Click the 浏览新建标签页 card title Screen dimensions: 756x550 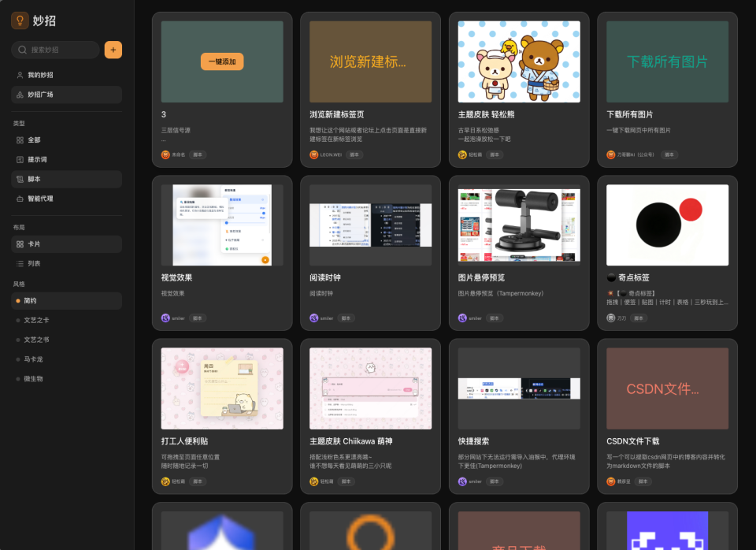pos(336,114)
